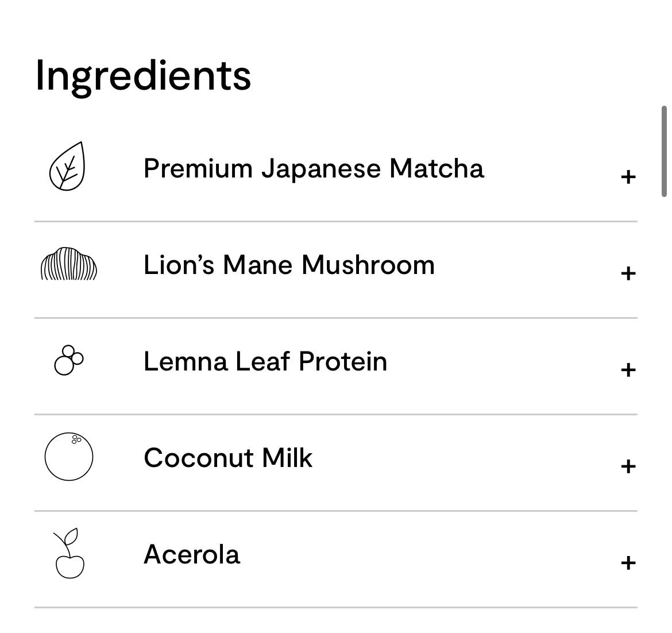Image resolution: width=672 pixels, height=633 pixels.
Task: Click the Ingredients heading
Action: pyautogui.click(x=143, y=75)
